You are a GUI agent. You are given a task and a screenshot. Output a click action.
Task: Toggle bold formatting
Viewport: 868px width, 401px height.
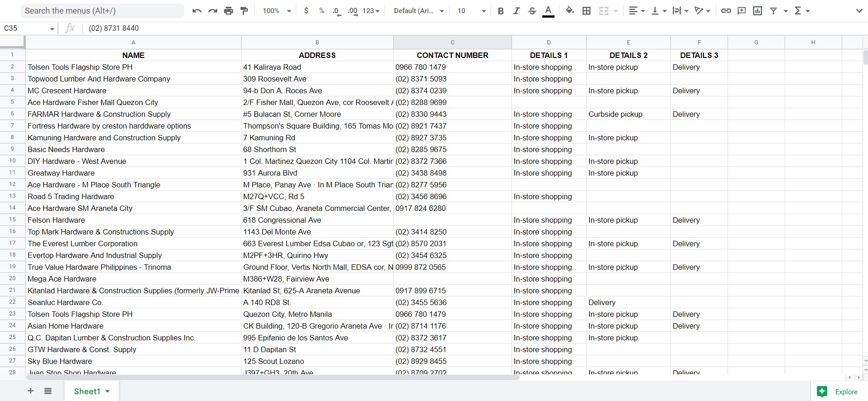[501, 11]
